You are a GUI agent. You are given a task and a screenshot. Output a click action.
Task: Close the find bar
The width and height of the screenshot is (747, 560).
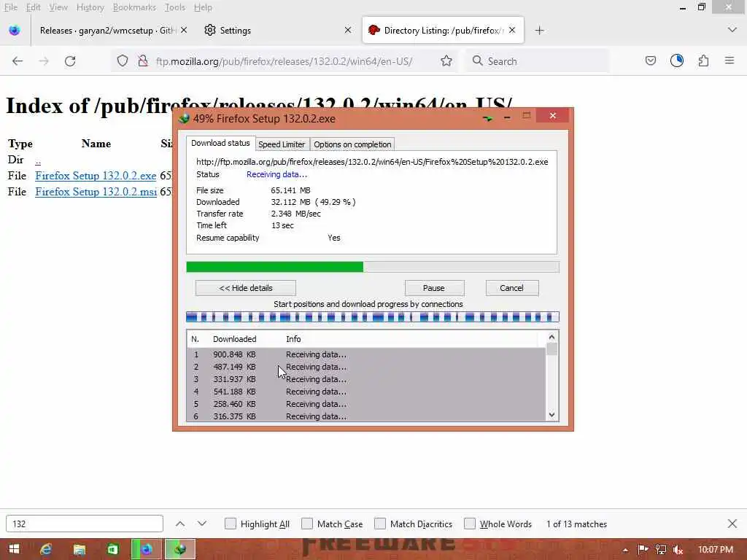tap(732, 524)
